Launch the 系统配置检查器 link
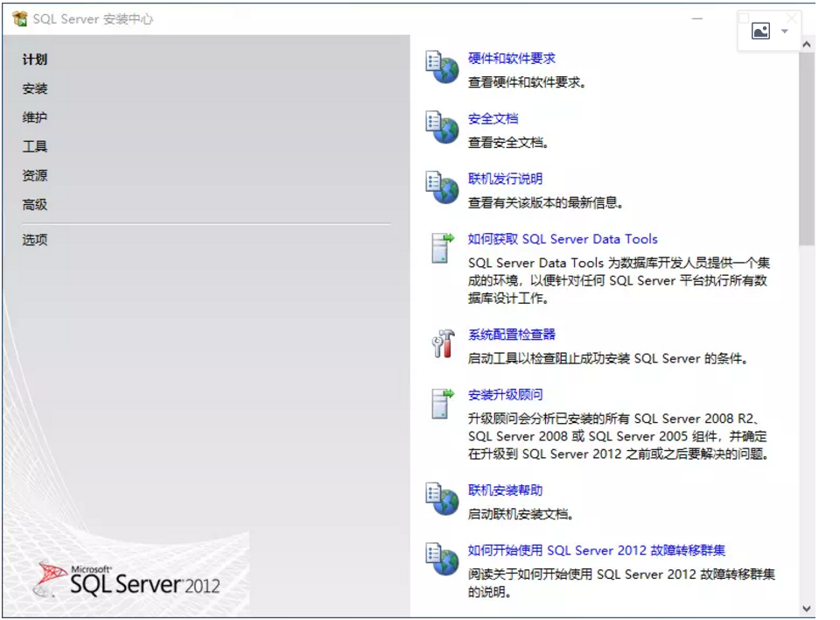The height and width of the screenshot is (620, 840). click(x=512, y=335)
